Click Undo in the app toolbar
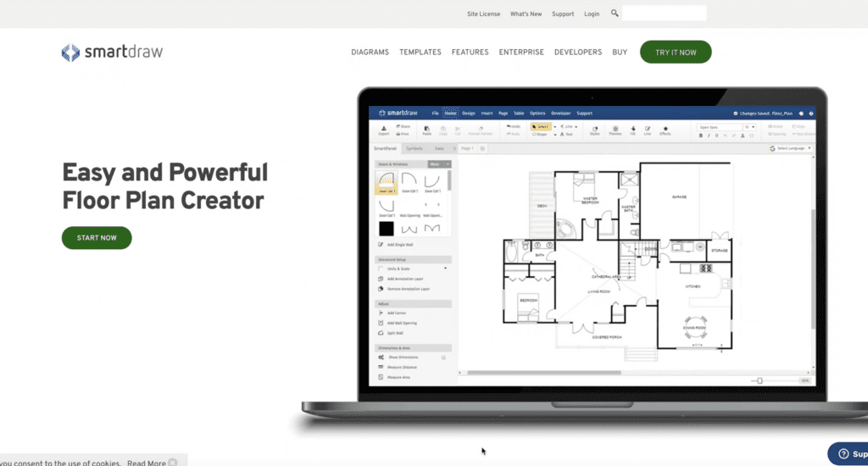 514,126
